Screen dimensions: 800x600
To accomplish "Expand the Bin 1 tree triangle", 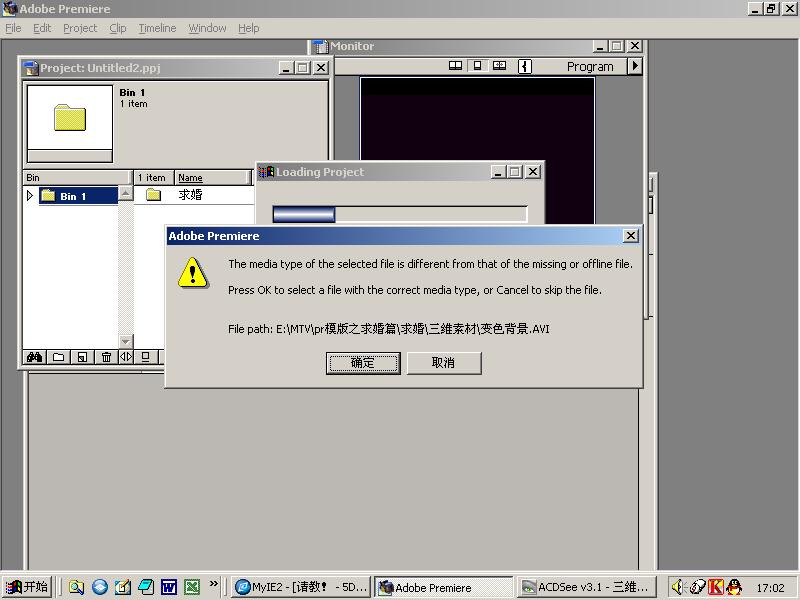I will tap(30, 195).
